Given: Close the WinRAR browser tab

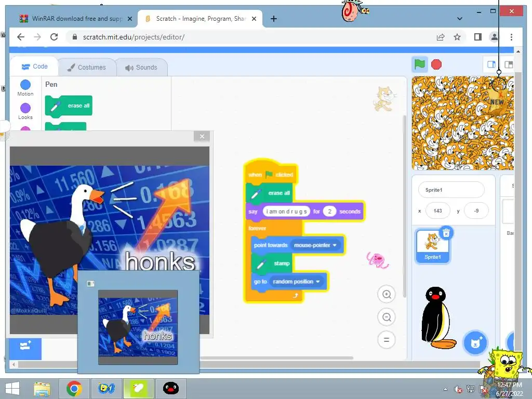Looking at the screenshot, I should [129, 19].
